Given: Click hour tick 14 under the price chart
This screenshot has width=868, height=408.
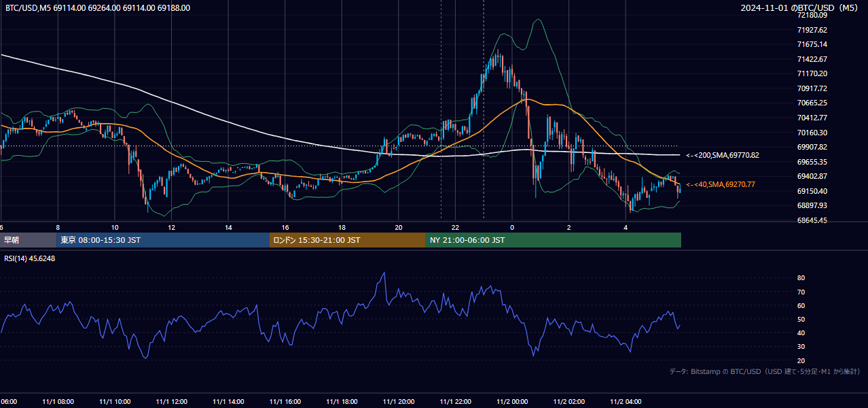Looking at the screenshot, I should 228,227.
